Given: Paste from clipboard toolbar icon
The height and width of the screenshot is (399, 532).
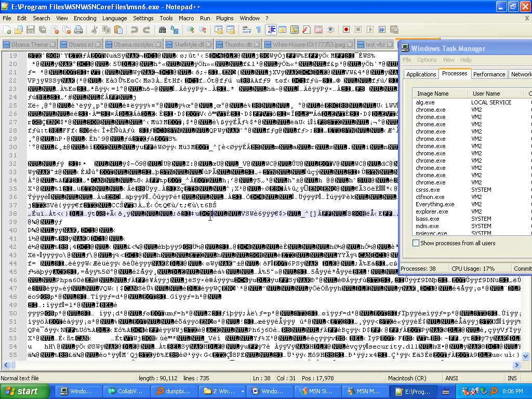Looking at the screenshot, I should point(118,30).
